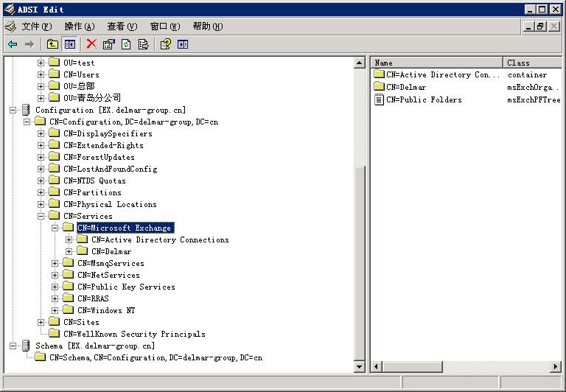Click the Back arrow toolbar icon

pyautogui.click(x=13, y=44)
